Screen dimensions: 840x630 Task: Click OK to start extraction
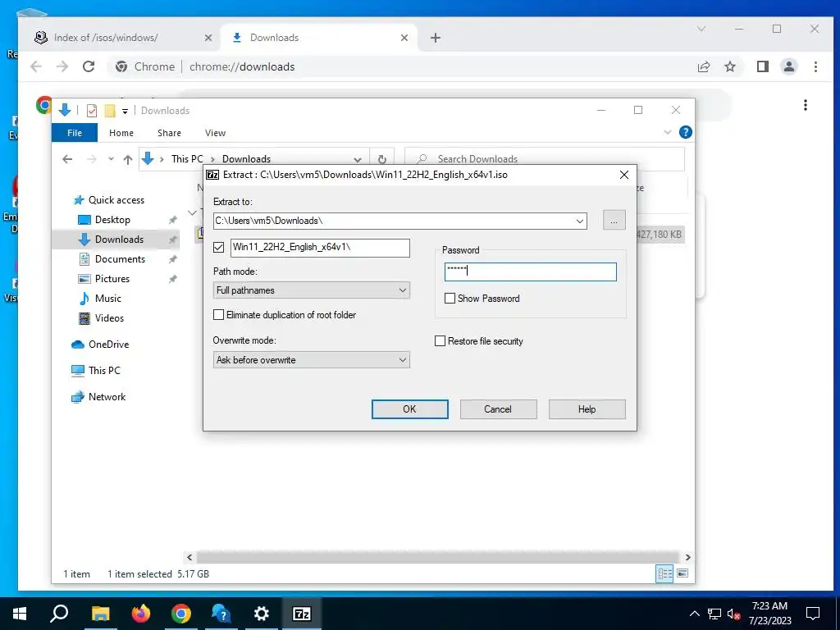[410, 409]
